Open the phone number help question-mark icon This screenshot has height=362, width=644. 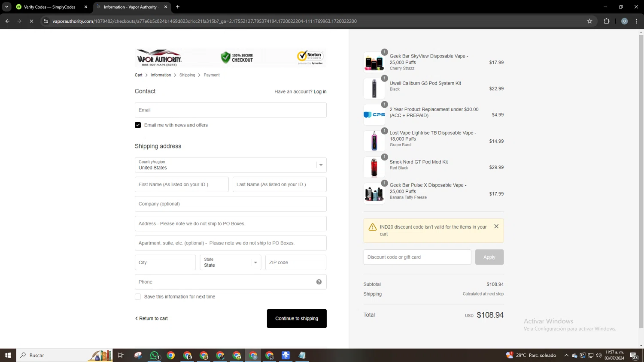tap(319, 282)
